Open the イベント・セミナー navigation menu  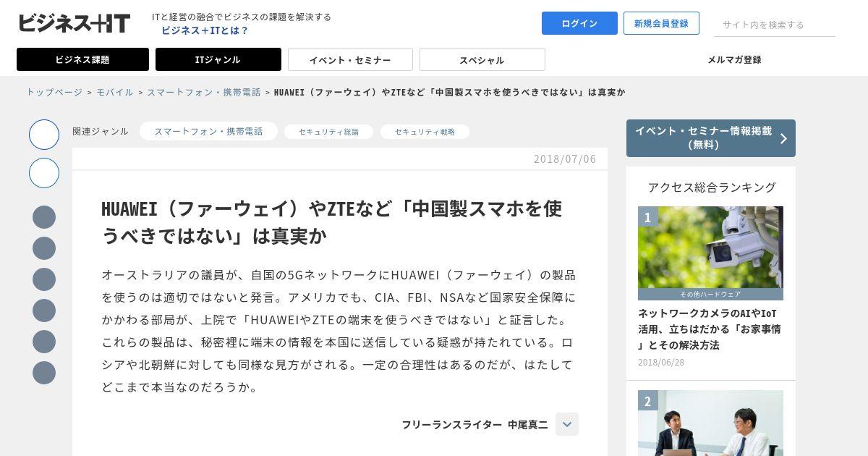350,59
